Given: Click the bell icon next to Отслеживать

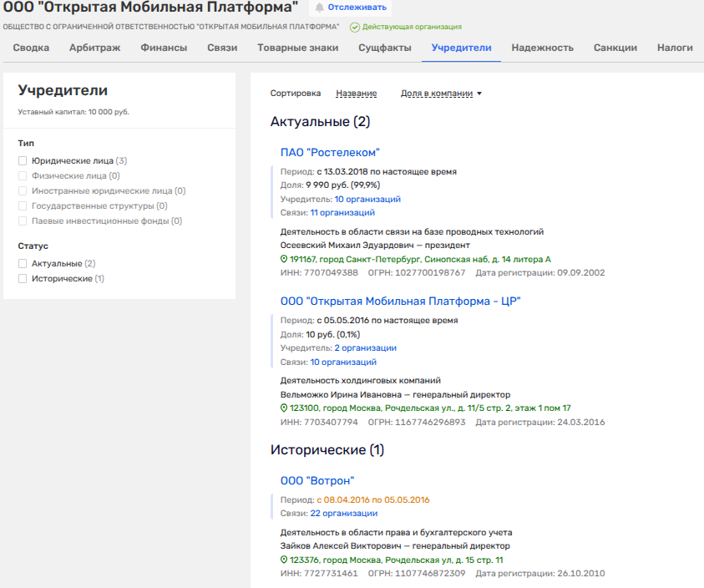Looking at the screenshot, I should tap(319, 8).
